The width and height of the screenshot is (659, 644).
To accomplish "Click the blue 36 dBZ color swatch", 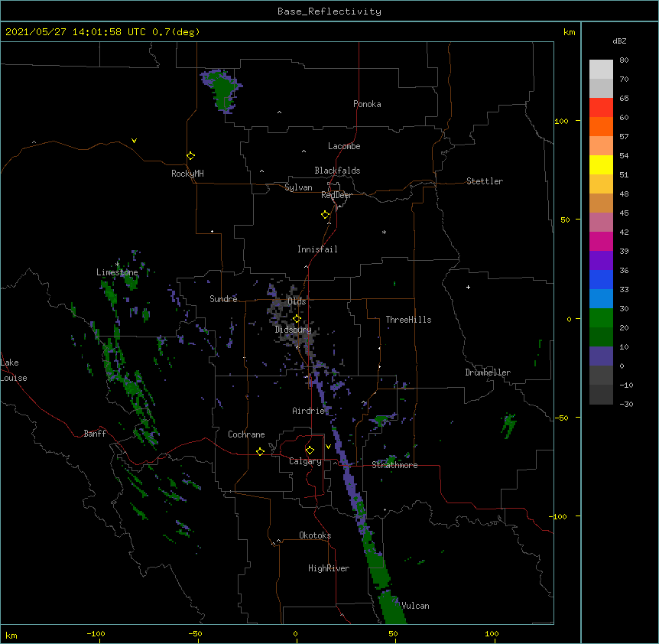I will [x=601, y=279].
